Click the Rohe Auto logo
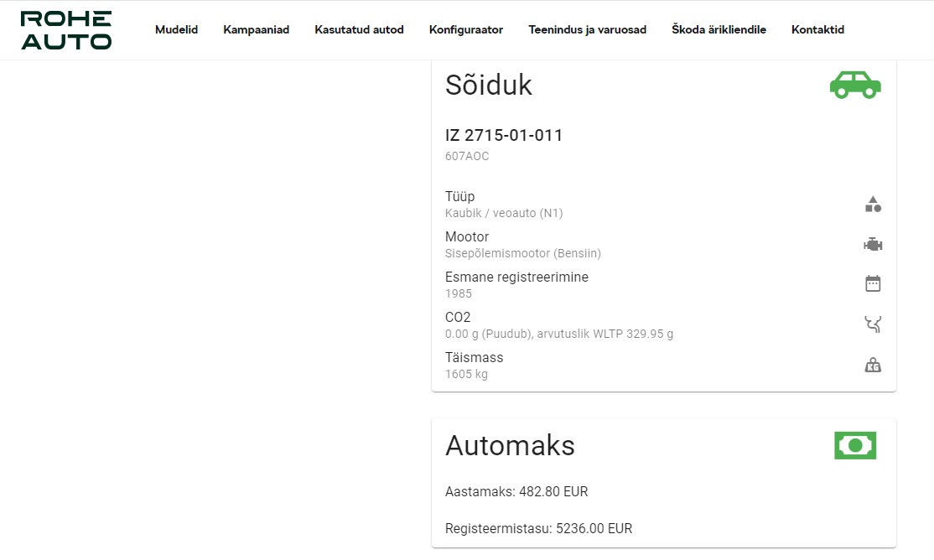Viewport: 934px width, 560px height. tap(66, 30)
